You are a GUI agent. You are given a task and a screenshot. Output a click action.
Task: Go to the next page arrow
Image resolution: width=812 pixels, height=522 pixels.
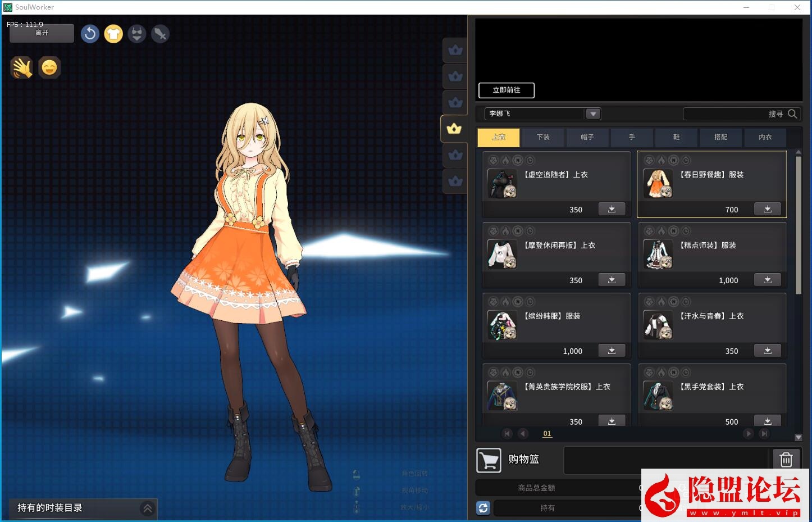click(x=748, y=433)
